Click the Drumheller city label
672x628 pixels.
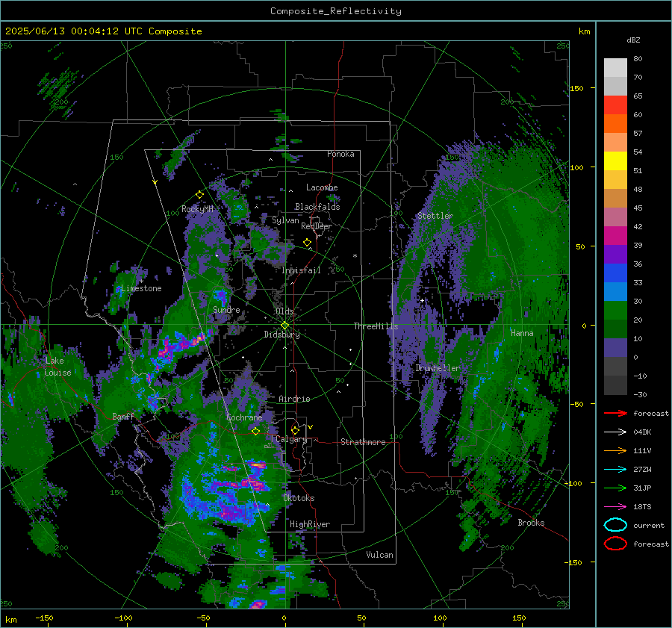coord(438,368)
